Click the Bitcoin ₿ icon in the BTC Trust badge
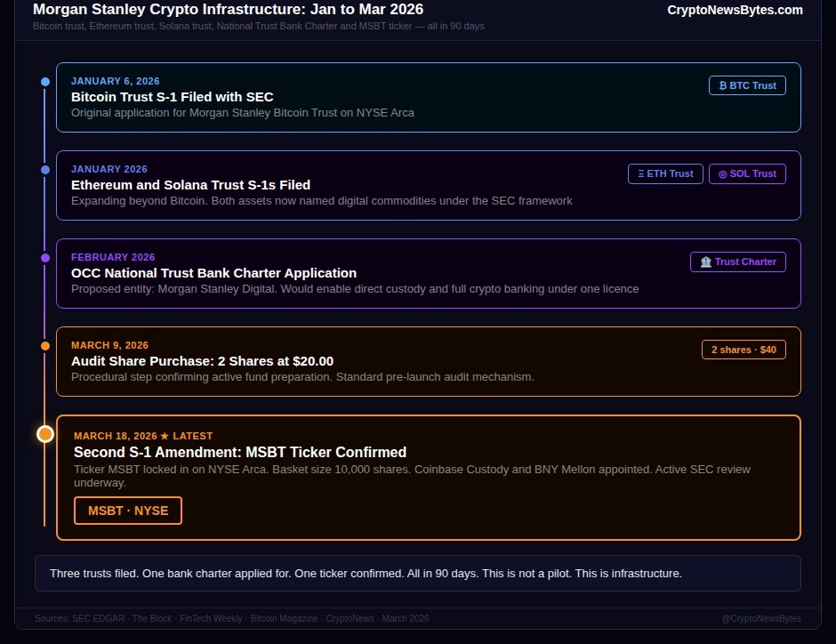Screen dimensions: 836x644 (x=723, y=85)
